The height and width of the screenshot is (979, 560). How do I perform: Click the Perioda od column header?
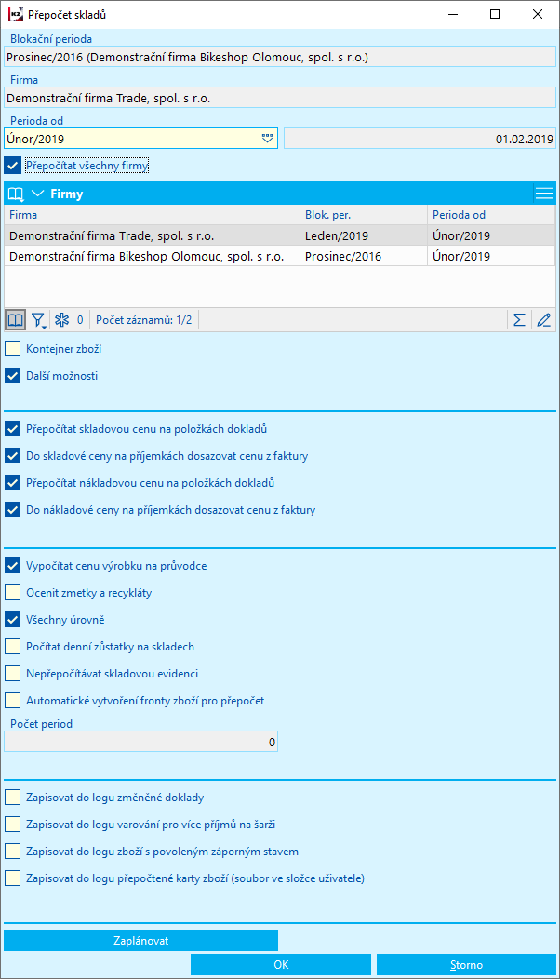click(x=491, y=215)
